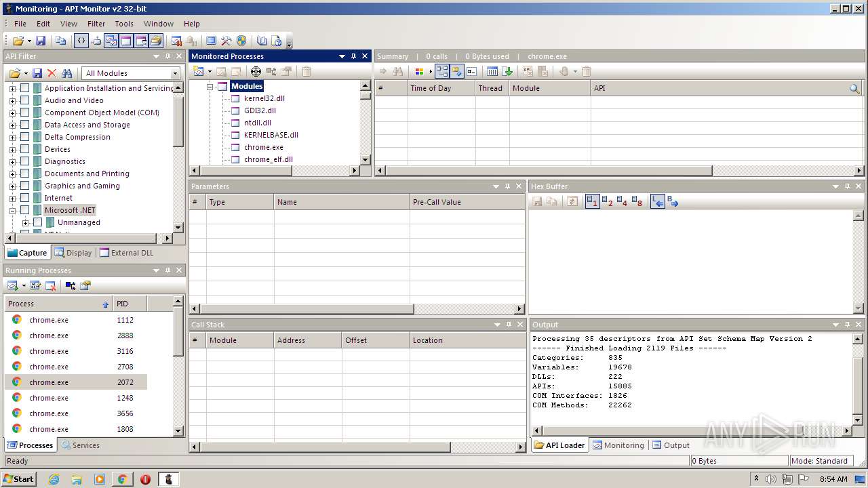Viewport: 868px width, 488px height.
Task: Switch to the Monitoring output tab
Action: pyautogui.click(x=618, y=445)
